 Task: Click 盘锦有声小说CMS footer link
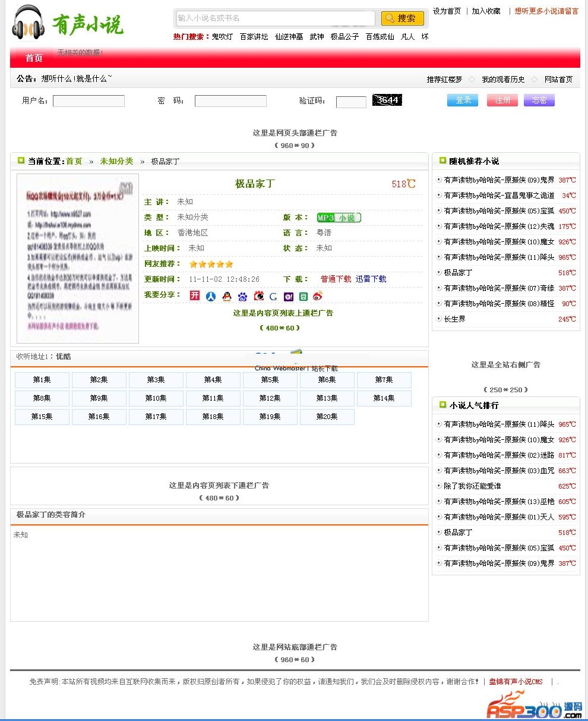click(x=516, y=682)
